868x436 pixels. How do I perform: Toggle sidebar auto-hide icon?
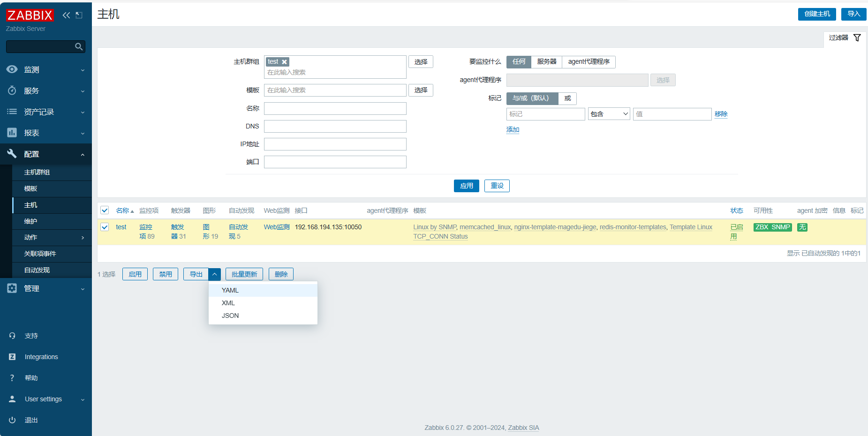coord(79,15)
